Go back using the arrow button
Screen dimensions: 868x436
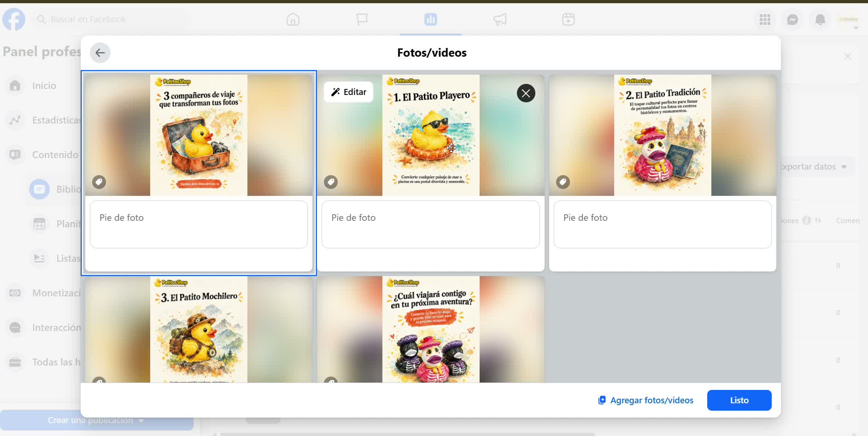click(x=100, y=53)
